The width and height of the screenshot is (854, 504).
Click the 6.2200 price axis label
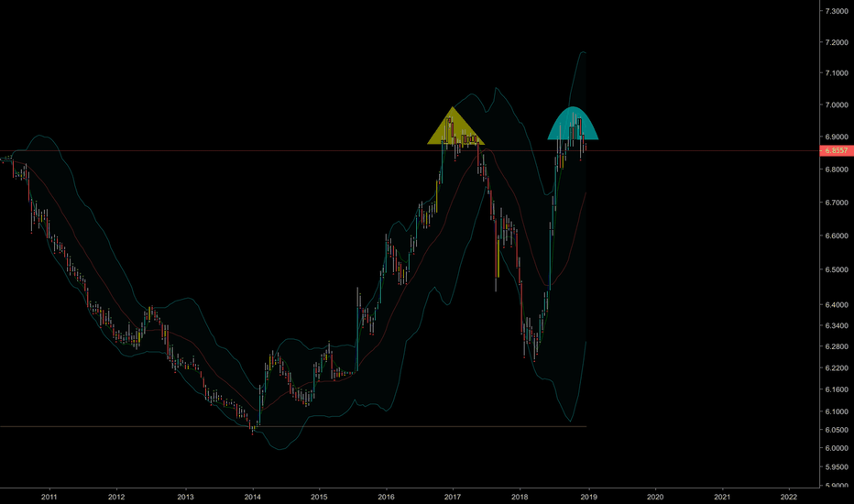[x=837, y=368]
